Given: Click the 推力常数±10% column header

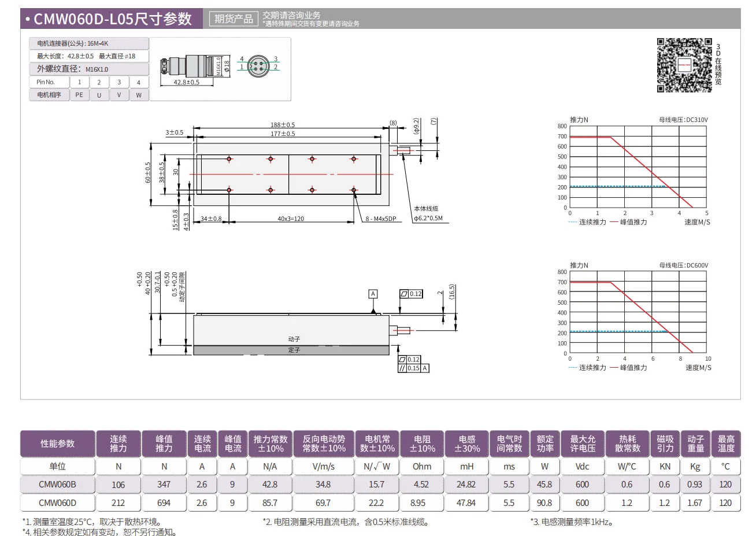Looking at the screenshot, I should click(270, 443).
